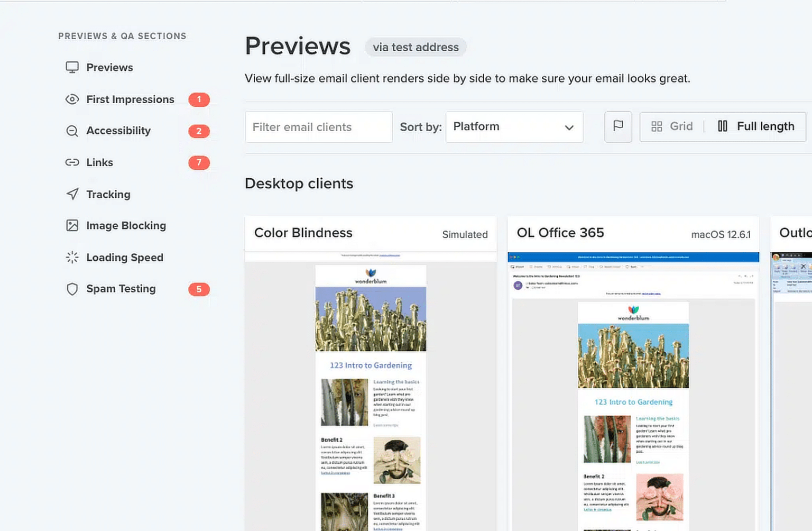The image size is (812, 531).
Task: Select the Previews monitor icon in sidebar
Action: pos(72,67)
